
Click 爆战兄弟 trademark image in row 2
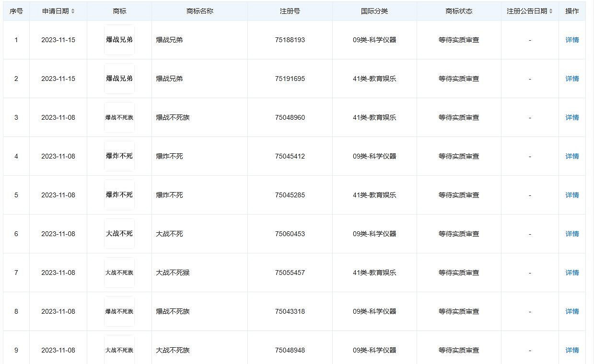coord(119,79)
